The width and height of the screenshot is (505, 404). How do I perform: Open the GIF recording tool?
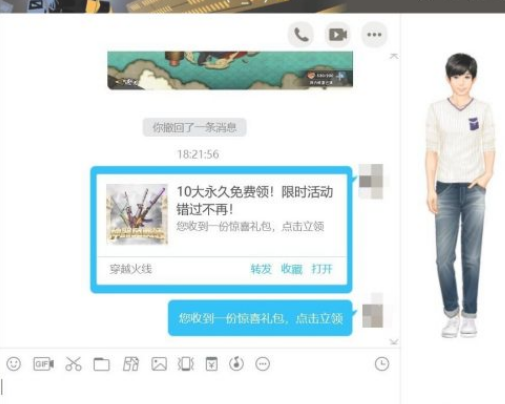tap(43, 364)
